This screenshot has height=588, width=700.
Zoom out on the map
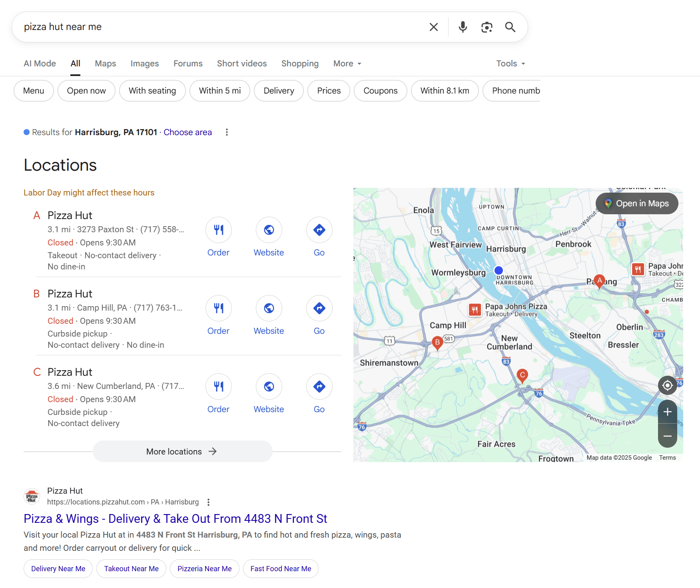[x=667, y=436]
